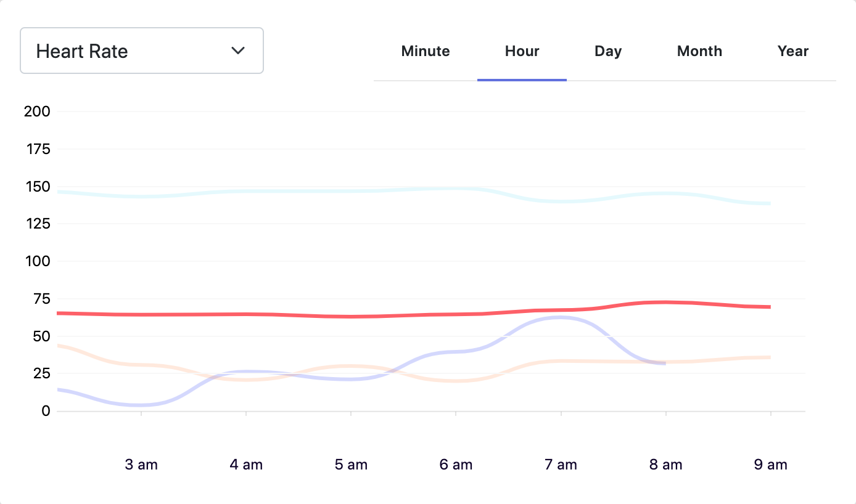Click the 5 am x-axis label
Screen dimensions: 856x504
pos(351,465)
